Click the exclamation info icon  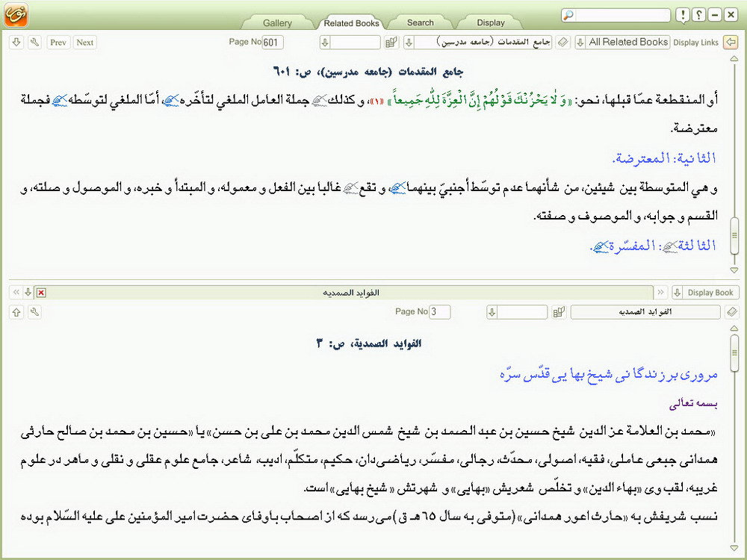(683, 15)
